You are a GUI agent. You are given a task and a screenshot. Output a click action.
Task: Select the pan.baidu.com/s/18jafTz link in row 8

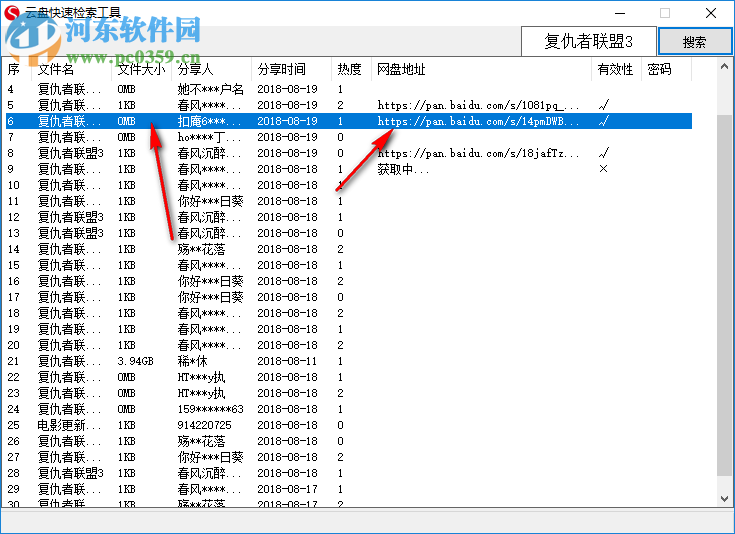coord(478,153)
